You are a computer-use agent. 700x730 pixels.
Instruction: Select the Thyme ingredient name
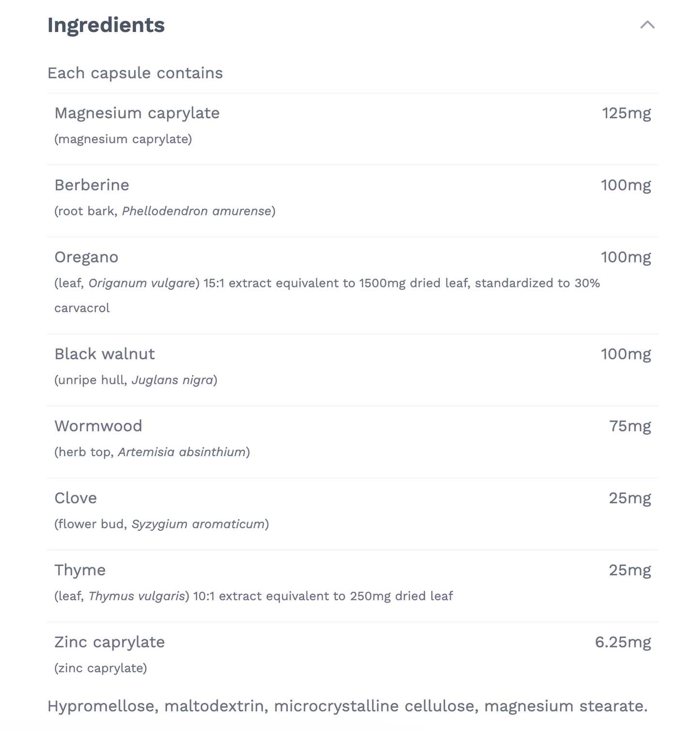click(x=80, y=570)
